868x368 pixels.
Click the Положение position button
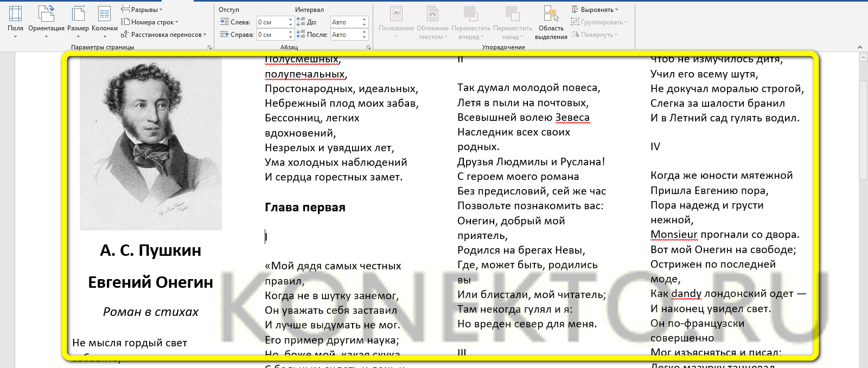tap(397, 22)
